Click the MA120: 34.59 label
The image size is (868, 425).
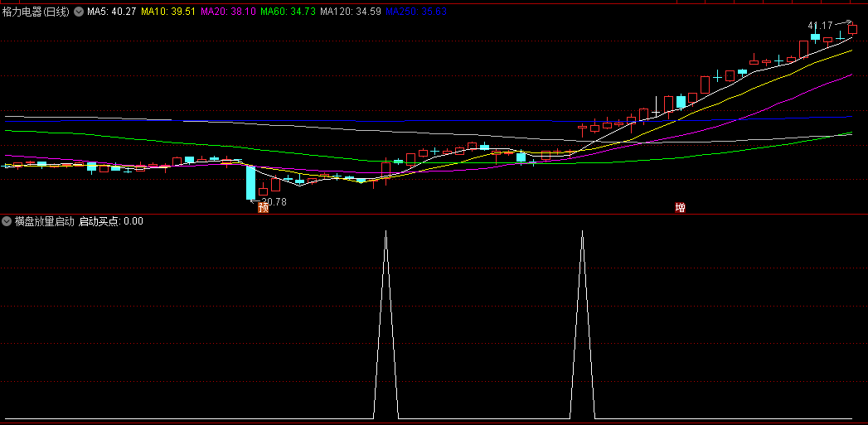(x=351, y=12)
